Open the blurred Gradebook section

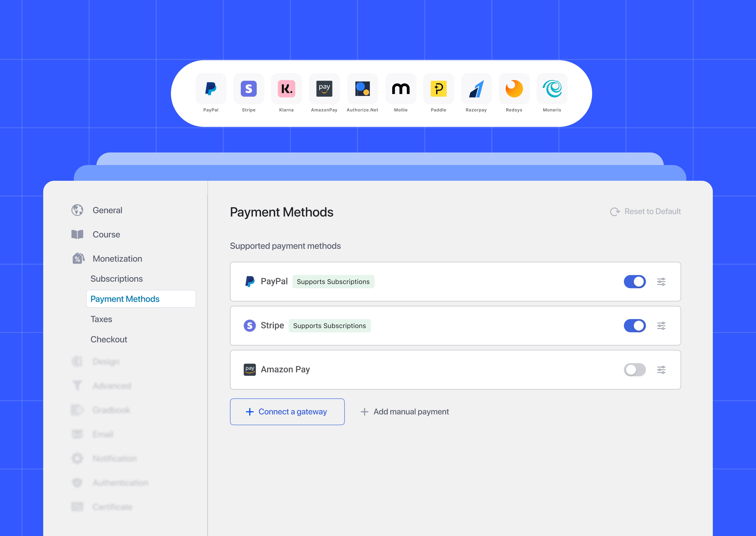click(x=111, y=410)
